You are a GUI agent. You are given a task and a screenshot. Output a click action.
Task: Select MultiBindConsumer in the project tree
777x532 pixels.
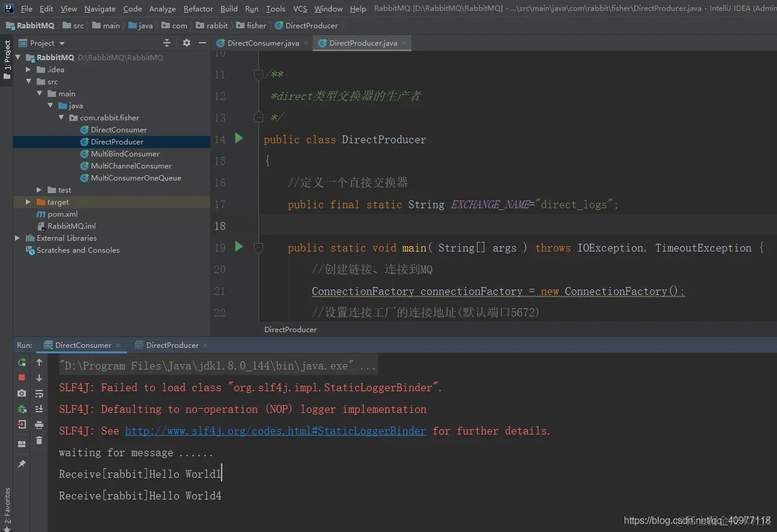pos(125,153)
